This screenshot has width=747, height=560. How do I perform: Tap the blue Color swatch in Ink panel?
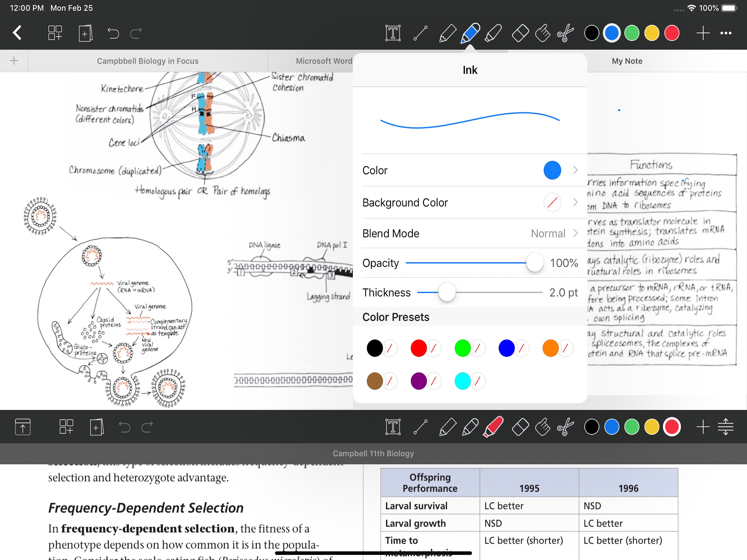[x=552, y=170]
